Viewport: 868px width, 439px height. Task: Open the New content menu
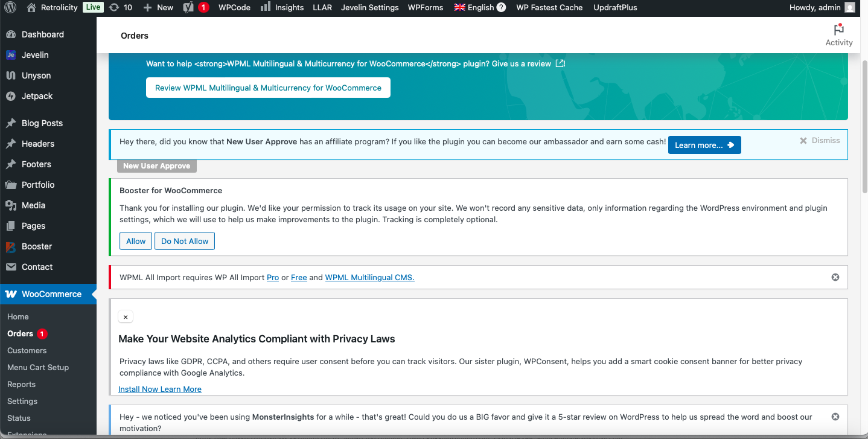tap(158, 7)
